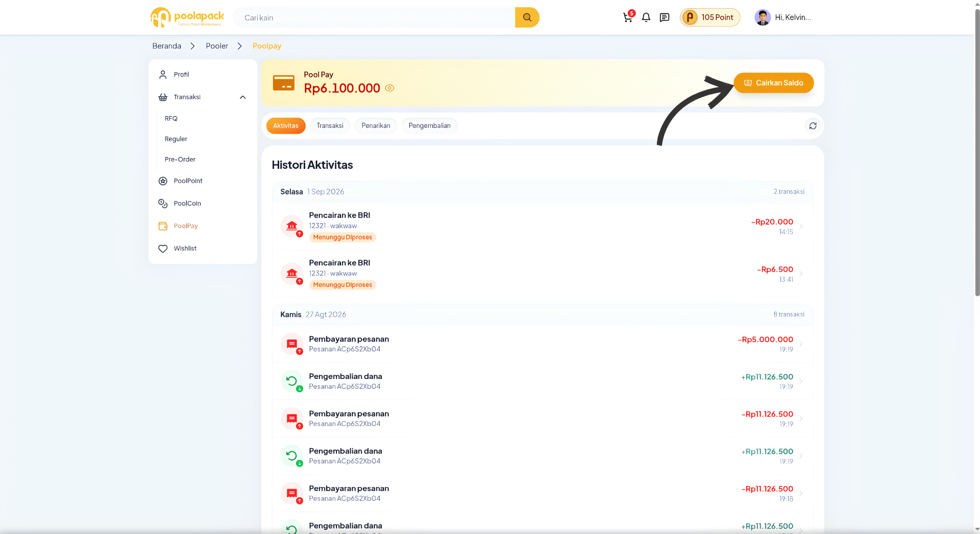
Task: Open the shopping cart icon
Action: (x=628, y=17)
